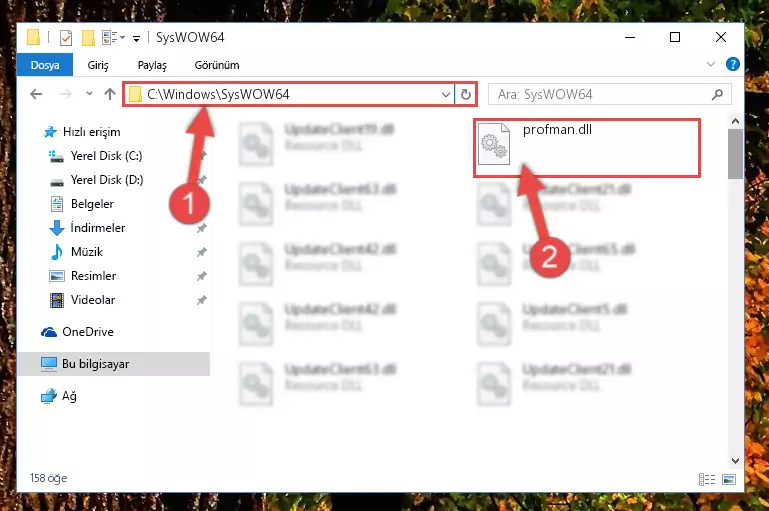Image resolution: width=769 pixels, height=511 pixels.
Task: Open the Help question mark icon
Action: [733, 64]
